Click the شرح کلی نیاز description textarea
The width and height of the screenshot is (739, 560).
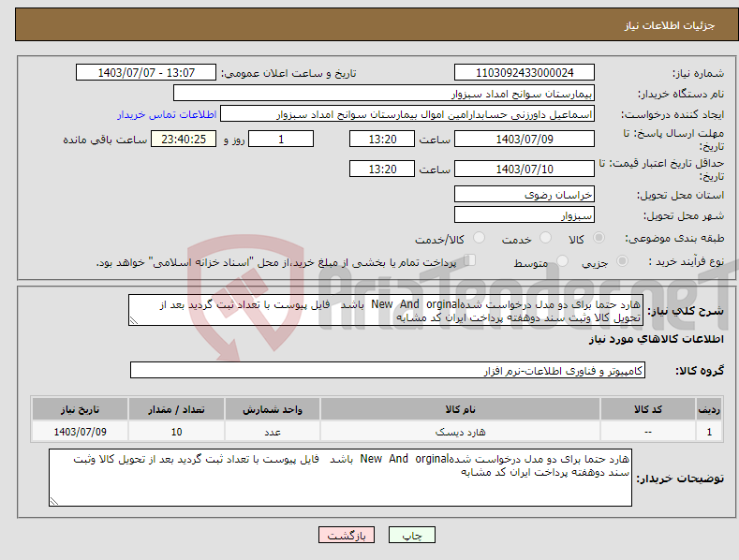(x=386, y=310)
